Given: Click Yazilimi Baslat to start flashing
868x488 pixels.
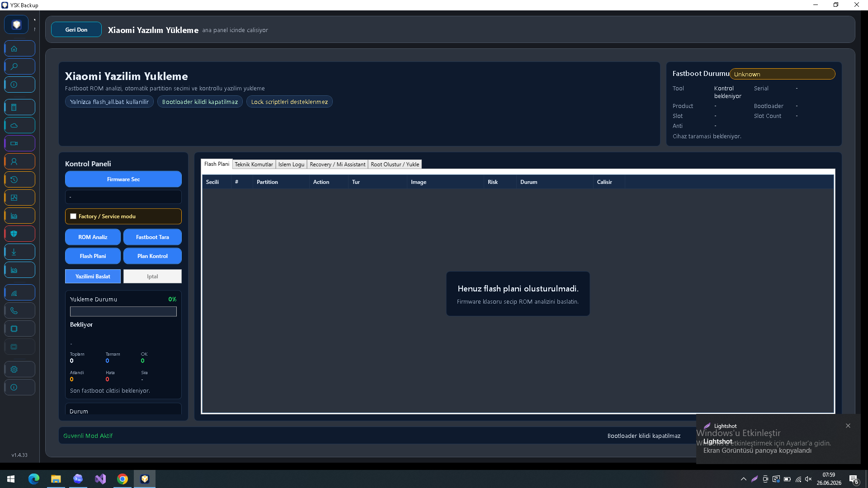Looking at the screenshot, I should click(93, 277).
